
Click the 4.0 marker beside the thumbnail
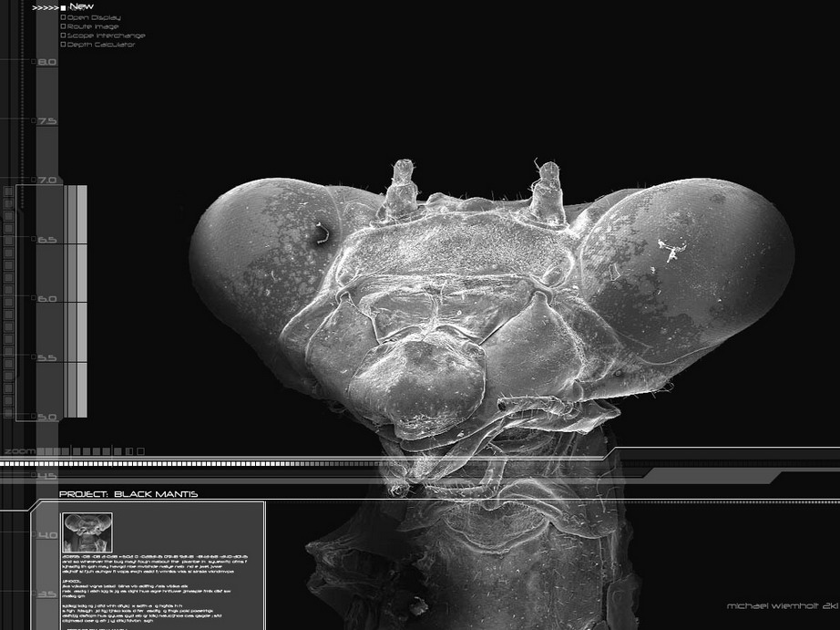(47, 535)
